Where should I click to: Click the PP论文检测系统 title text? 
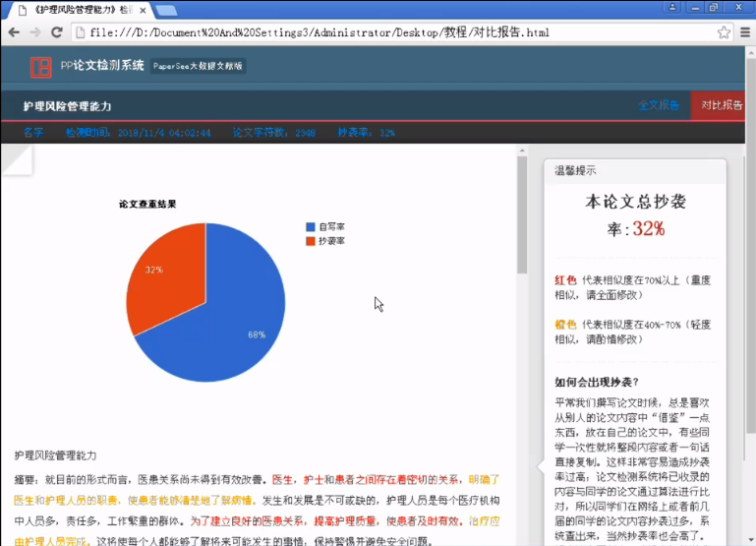tap(102, 66)
